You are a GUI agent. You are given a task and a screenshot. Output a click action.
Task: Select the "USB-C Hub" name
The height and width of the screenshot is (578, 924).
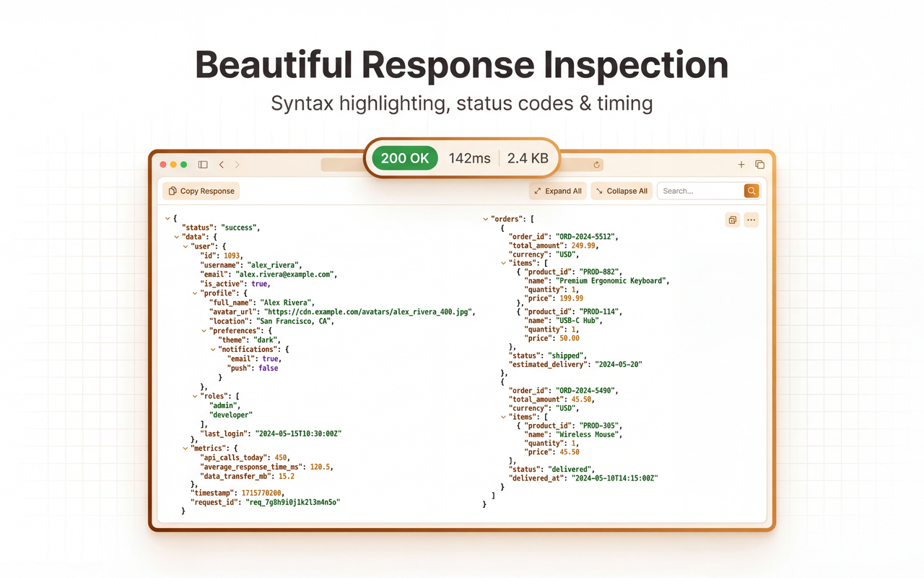pyautogui.click(x=578, y=321)
